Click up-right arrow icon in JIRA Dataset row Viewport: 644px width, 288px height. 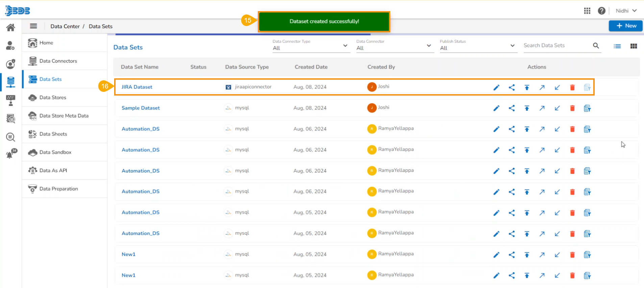click(x=542, y=87)
